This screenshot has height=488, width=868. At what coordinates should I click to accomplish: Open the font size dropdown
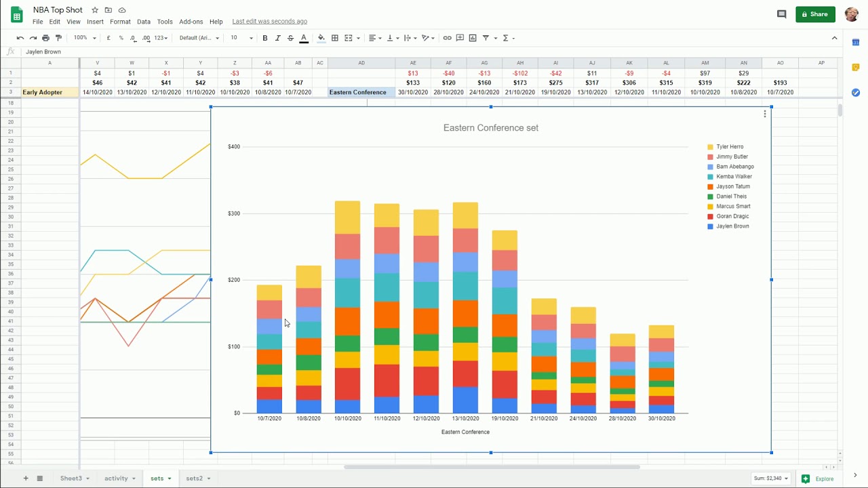coord(241,38)
